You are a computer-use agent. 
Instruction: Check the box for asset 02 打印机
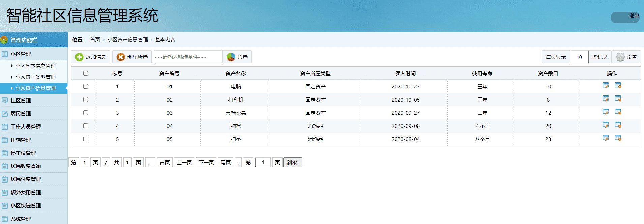tap(86, 100)
